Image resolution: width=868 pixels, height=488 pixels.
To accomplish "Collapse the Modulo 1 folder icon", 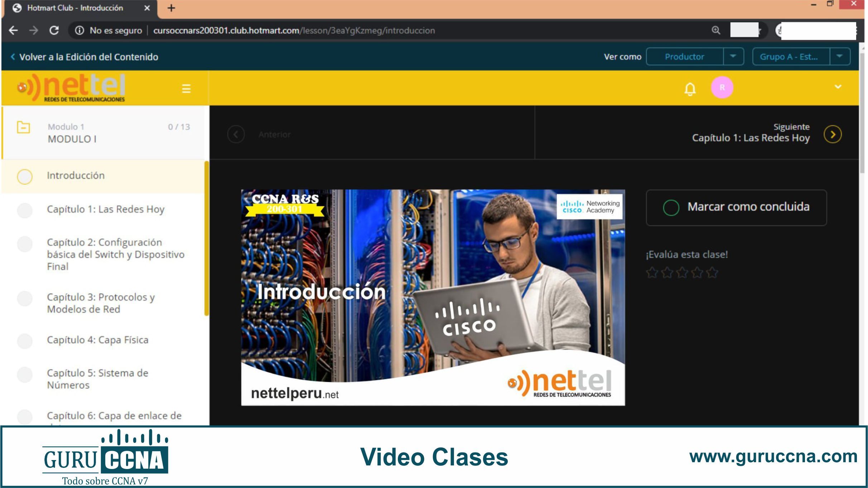I will click(24, 127).
